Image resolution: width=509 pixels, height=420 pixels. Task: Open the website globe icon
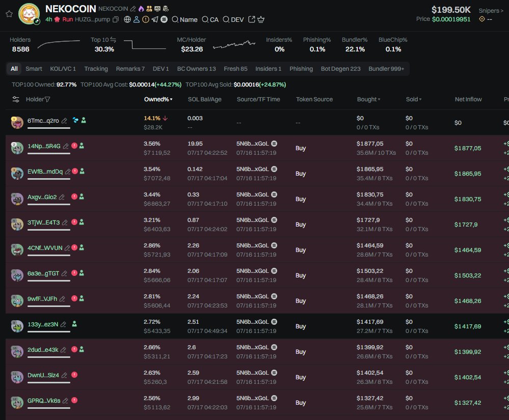(127, 19)
